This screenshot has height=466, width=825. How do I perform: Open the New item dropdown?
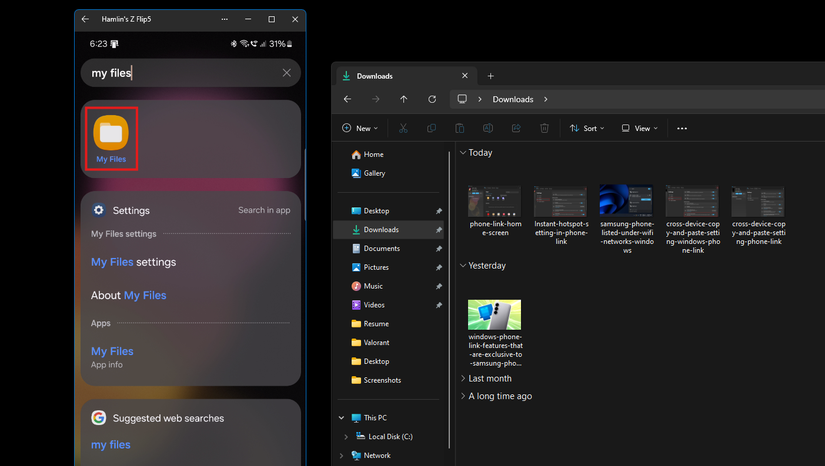[x=360, y=128]
